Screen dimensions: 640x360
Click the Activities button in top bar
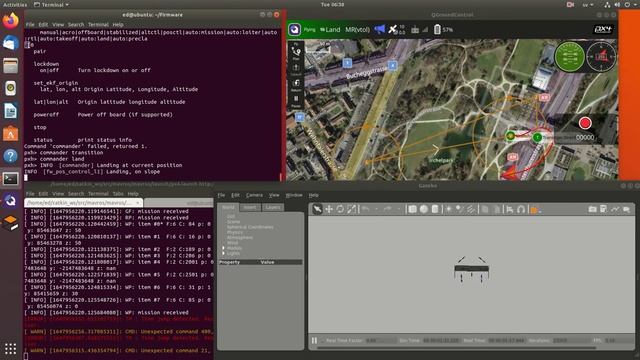[x=15, y=4]
